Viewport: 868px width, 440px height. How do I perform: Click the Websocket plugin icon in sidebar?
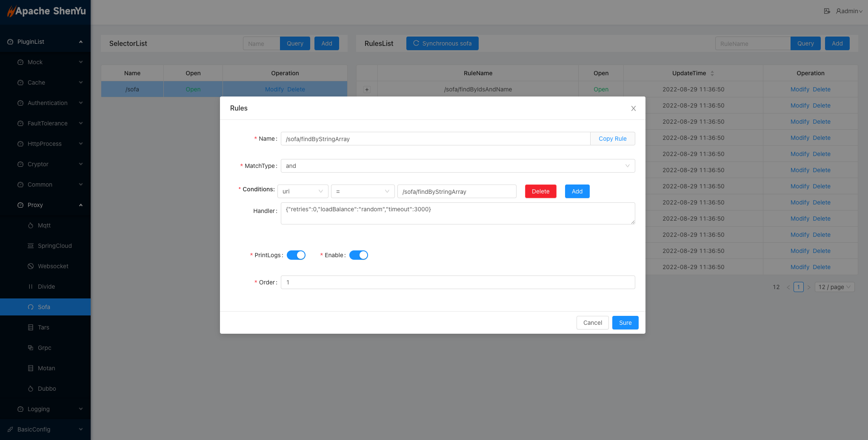(31, 266)
